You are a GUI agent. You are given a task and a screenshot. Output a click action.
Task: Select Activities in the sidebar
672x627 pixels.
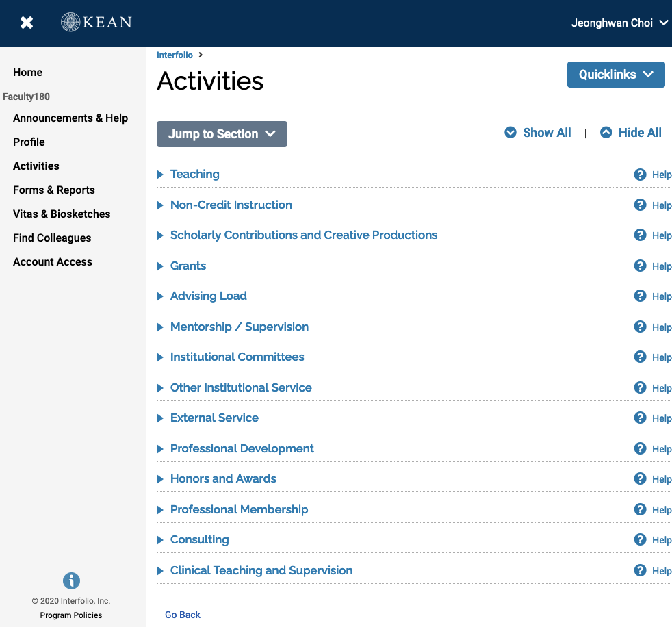pyautogui.click(x=36, y=166)
